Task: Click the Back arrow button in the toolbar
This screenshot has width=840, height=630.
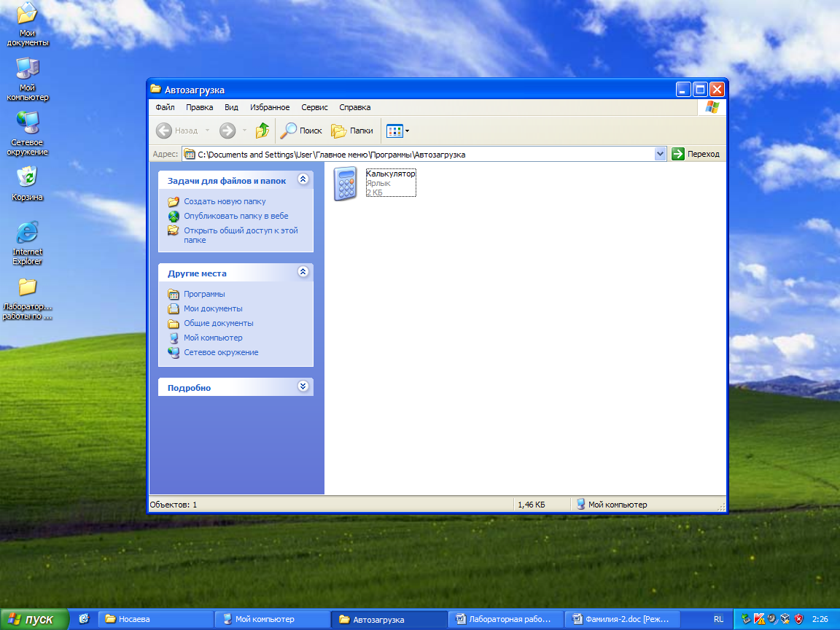Action: 177,131
